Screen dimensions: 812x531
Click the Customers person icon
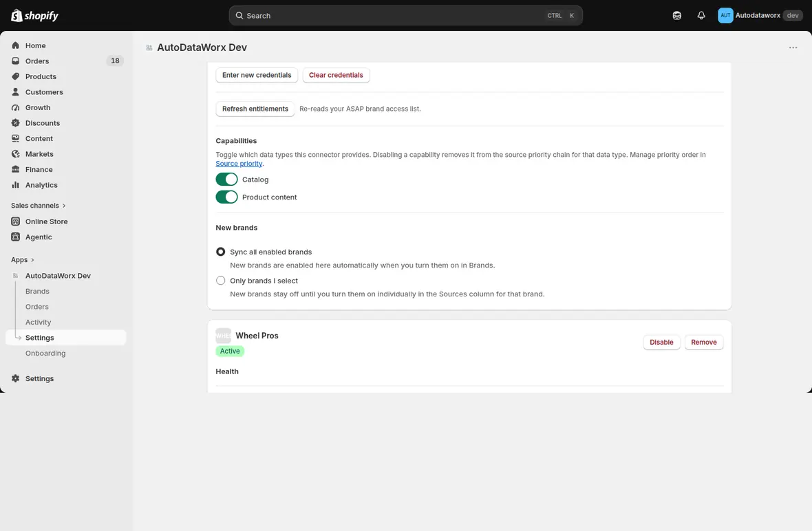(x=16, y=92)
